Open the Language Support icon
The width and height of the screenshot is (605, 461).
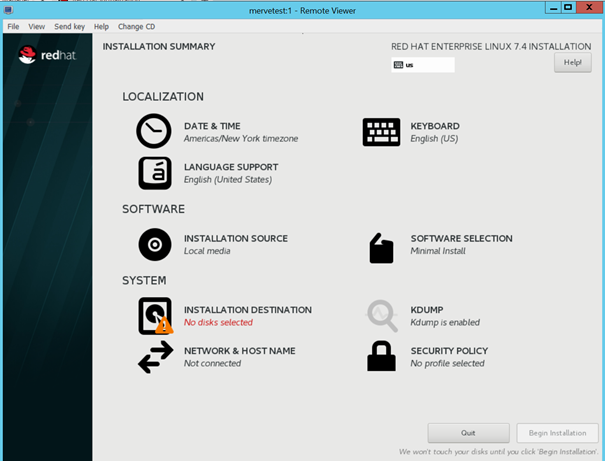(155, 173)
